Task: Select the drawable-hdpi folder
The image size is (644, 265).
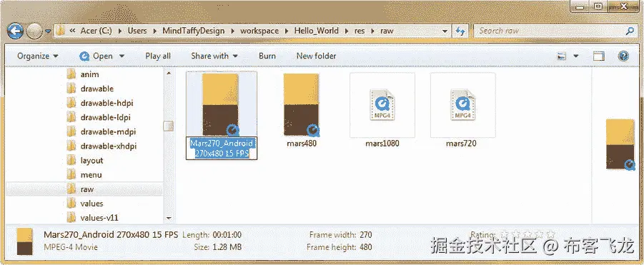Action: [x=106, y=104]
